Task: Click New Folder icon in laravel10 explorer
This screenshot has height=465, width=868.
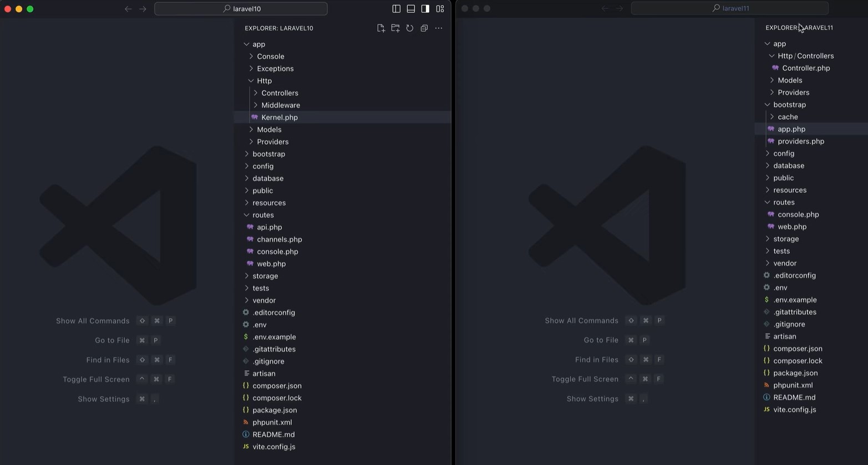Action: click(x=395, y=28)
